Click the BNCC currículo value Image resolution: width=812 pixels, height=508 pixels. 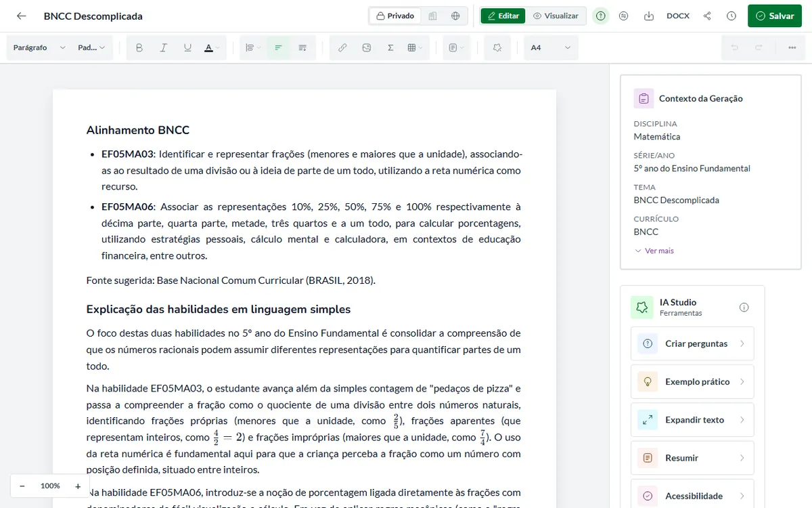click(x=646, y=232)
